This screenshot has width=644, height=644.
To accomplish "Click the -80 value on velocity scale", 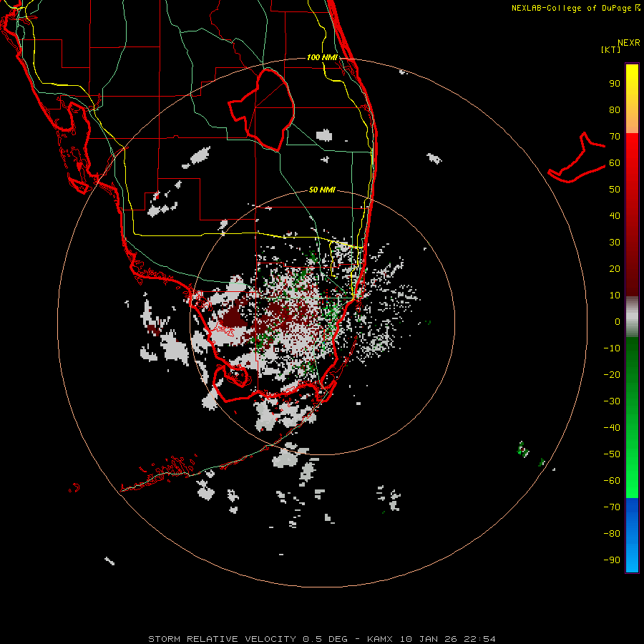I will (x=612, y=534).
